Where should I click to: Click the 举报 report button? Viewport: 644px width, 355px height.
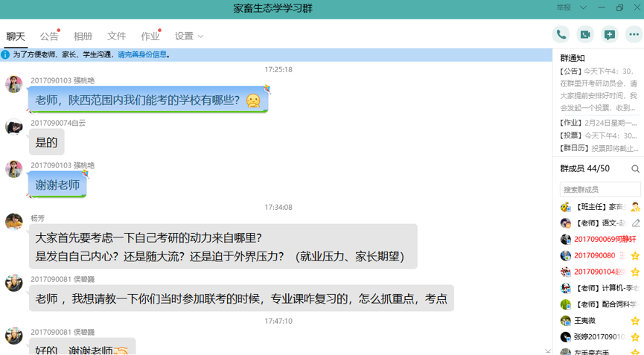coord(564,7)
